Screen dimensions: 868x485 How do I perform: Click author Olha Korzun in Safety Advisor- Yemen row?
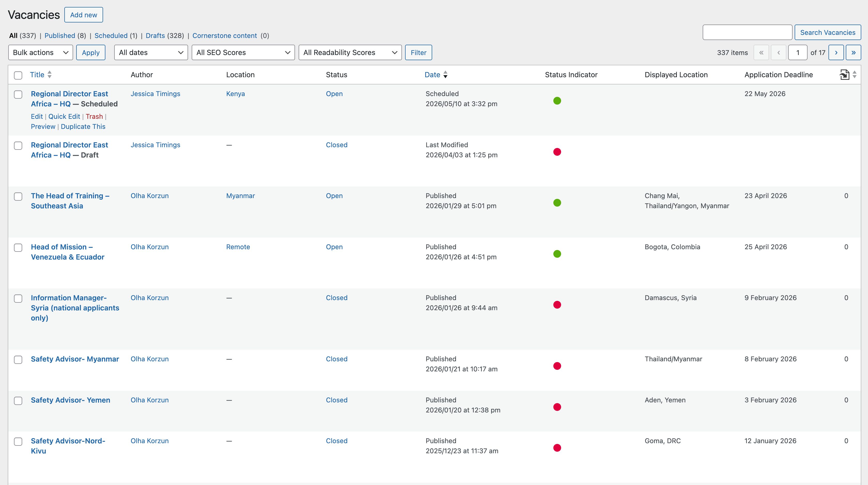pyautogui.click(x=150, y=400)
